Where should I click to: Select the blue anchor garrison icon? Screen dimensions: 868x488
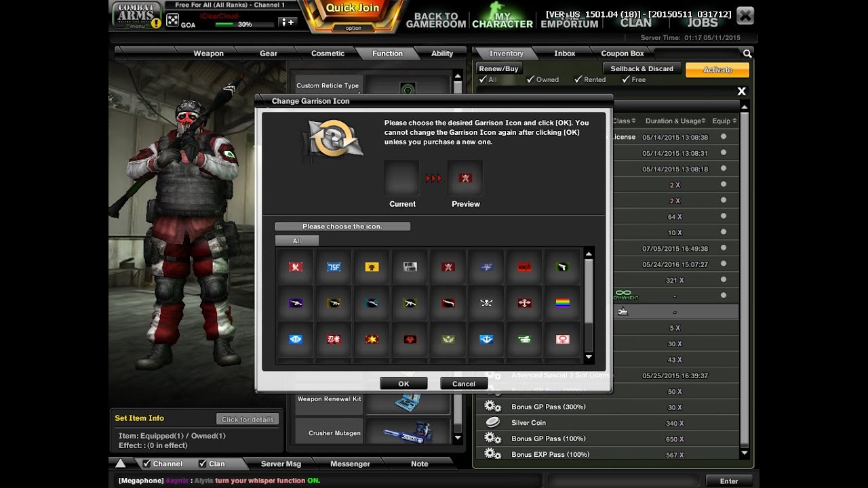pyautogui.click(x=486, y=340)
